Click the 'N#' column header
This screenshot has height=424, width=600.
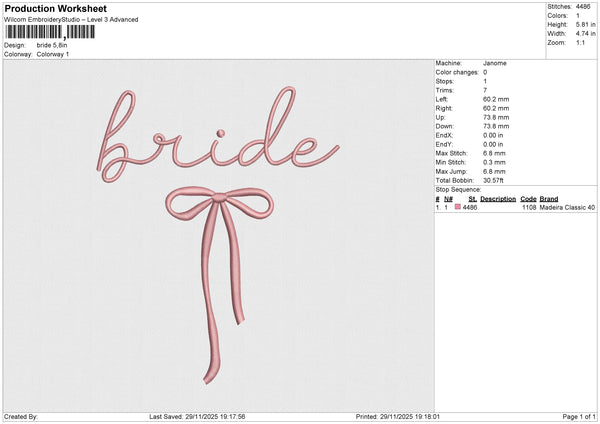[x=449, y=198]
